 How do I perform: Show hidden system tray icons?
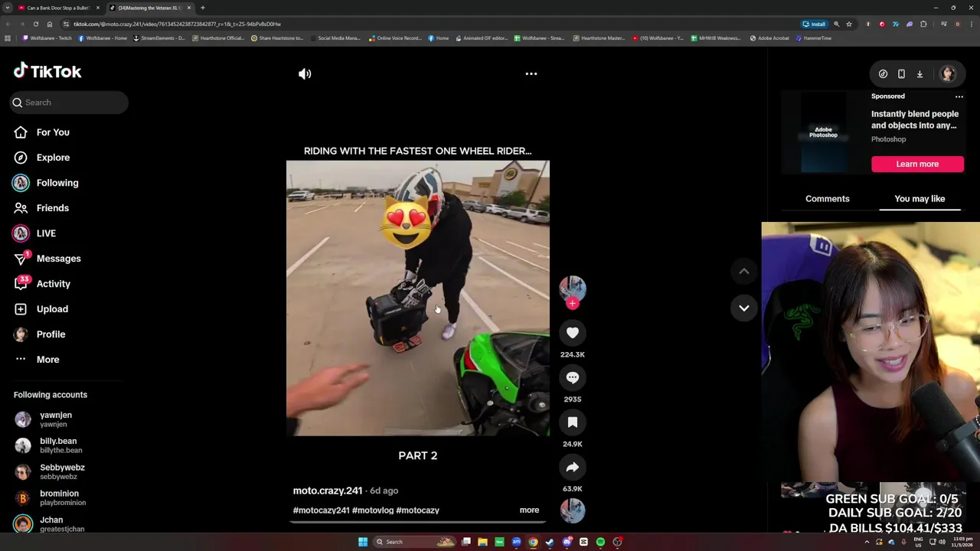867,542
